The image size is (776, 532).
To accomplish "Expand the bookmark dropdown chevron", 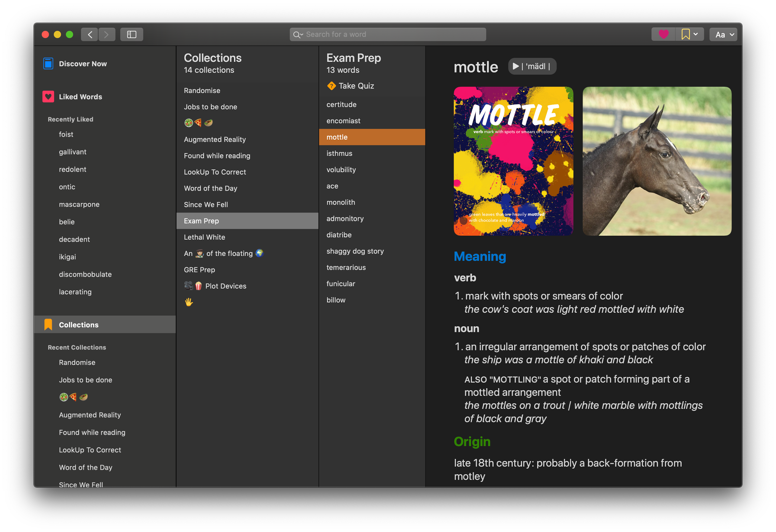I will point(696,34).
